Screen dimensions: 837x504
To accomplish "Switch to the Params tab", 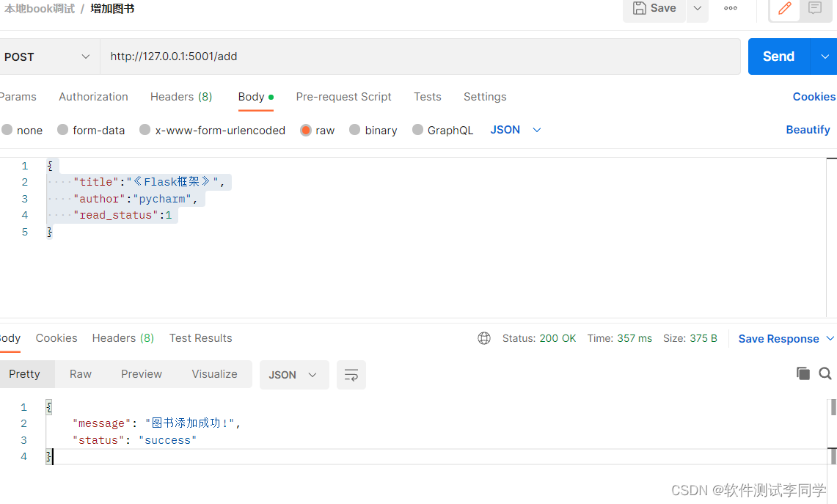I will click(x=18, y=97).
